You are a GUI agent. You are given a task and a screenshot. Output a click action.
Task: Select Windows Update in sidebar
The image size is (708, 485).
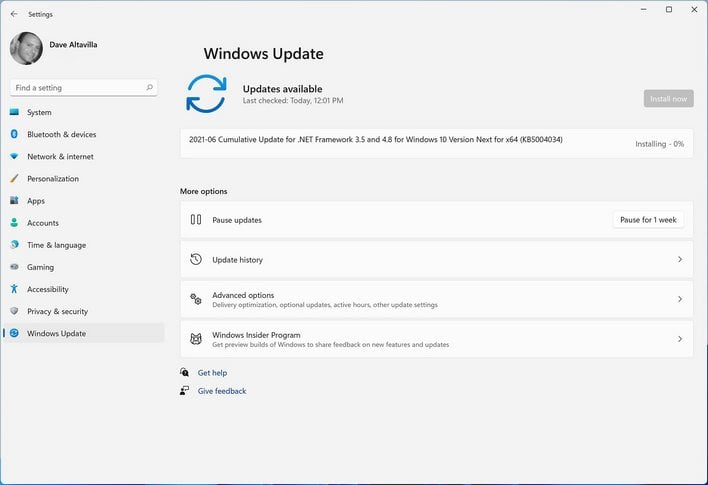(84, 333)
